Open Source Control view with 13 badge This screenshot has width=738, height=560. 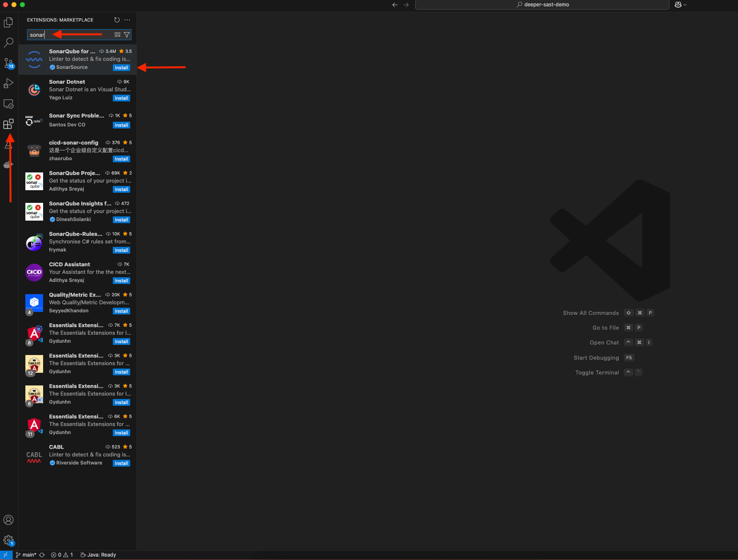point(8,63)
